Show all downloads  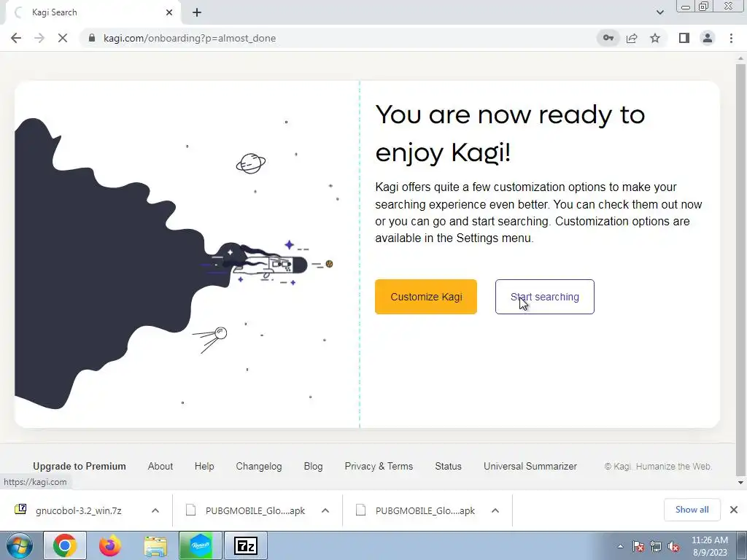(692, 510)
